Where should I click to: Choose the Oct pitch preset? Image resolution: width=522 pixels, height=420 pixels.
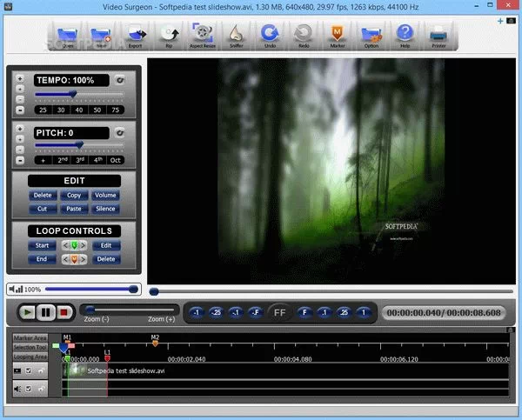coord(115,160)
